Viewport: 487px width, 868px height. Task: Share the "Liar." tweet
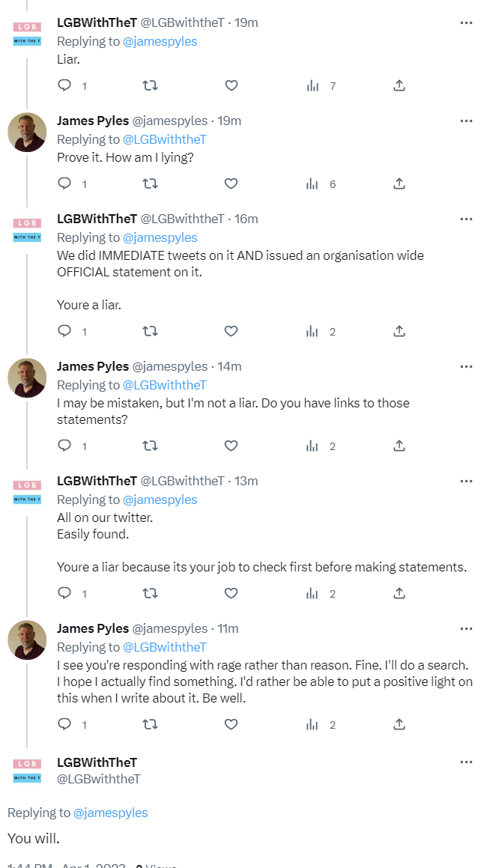[x=399, y=86]
